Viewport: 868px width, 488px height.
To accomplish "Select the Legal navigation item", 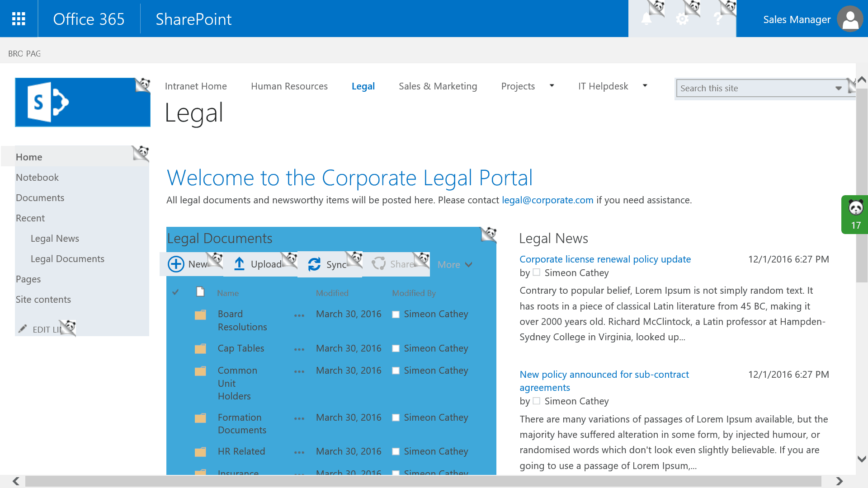I will pos(363,86).
